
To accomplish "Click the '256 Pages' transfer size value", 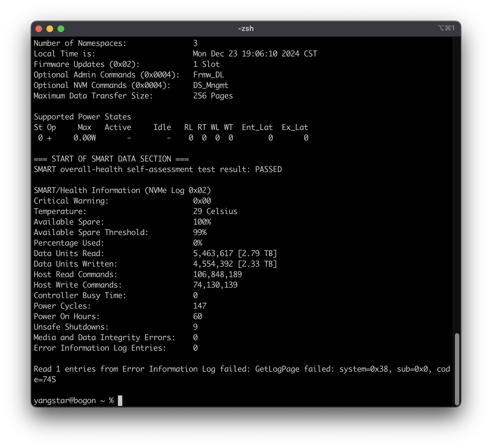I will (x=213, y=96).
